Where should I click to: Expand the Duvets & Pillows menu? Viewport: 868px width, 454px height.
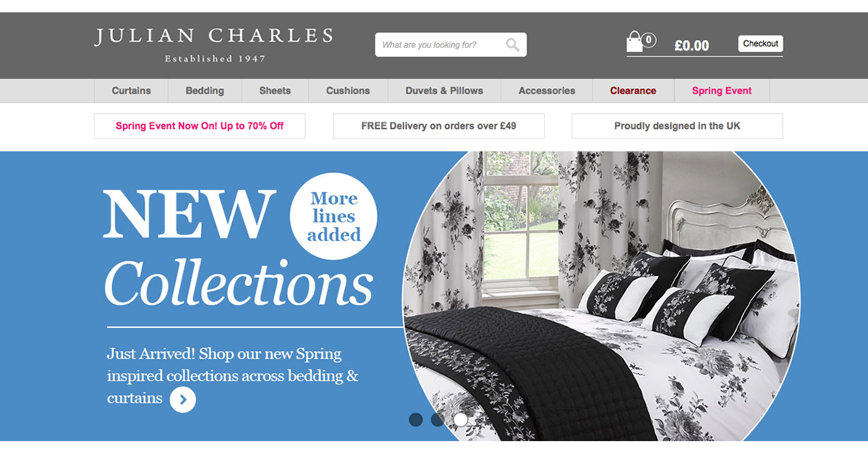point(444,91)
